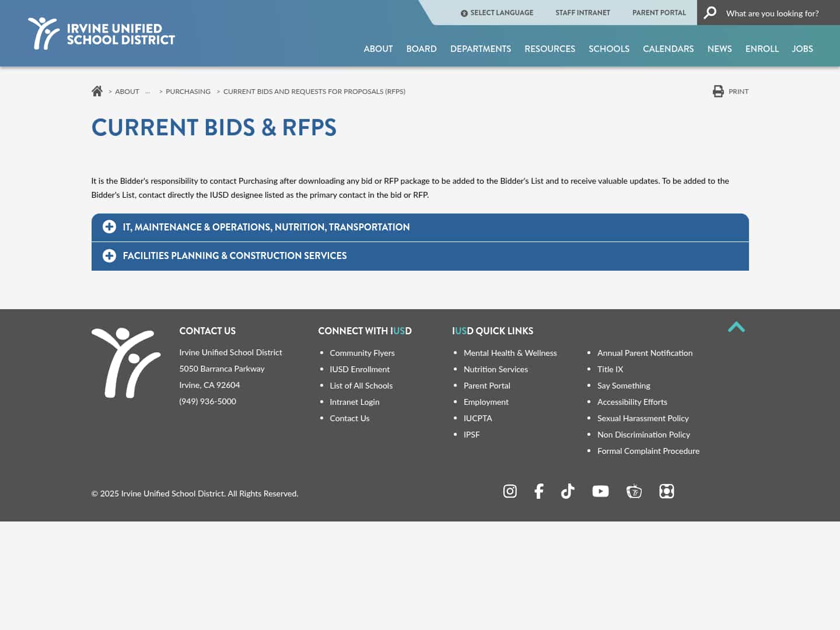This screenshot has height=630, width=840.
Task: Open the TikTok social media link
Action: pyautogui.click(x=567, y=491)
